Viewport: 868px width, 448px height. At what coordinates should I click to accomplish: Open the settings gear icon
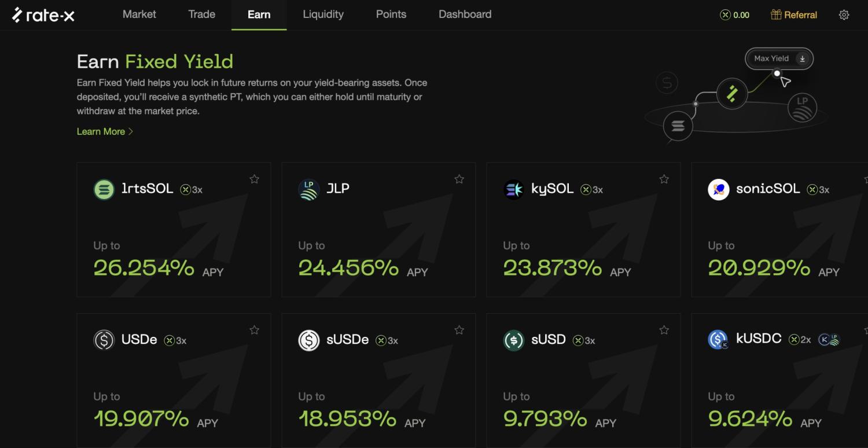[x=844, y=15]
